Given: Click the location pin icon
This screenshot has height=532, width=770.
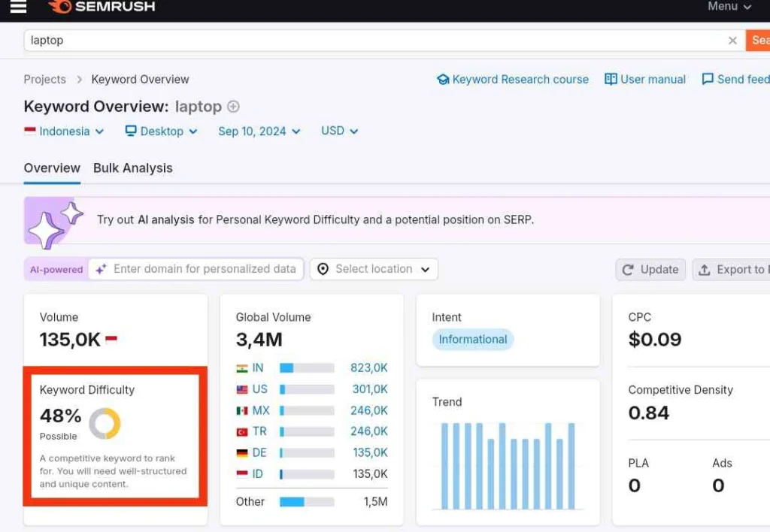Looking at the screenshot, I should 323,269.
